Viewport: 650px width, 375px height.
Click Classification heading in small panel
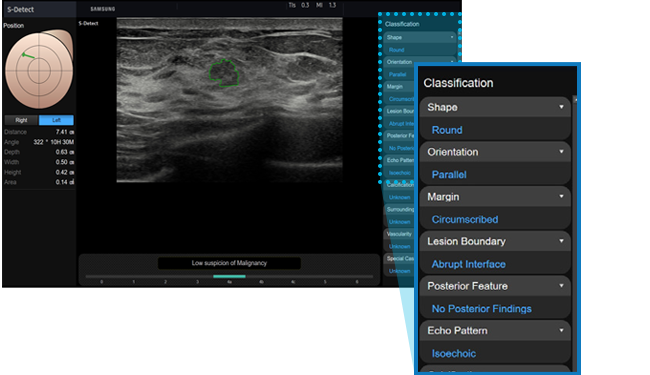(402, 24)
